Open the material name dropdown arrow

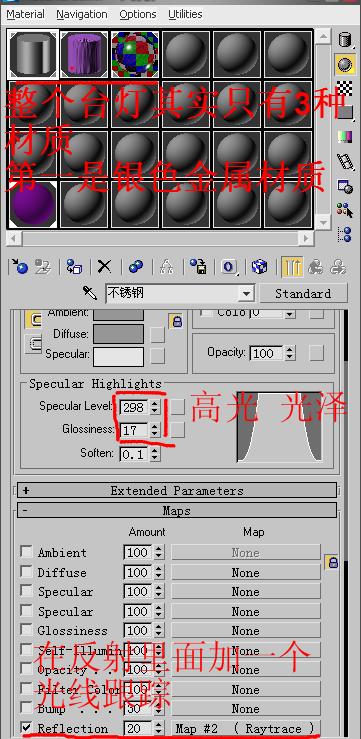(x=246, y=294)
